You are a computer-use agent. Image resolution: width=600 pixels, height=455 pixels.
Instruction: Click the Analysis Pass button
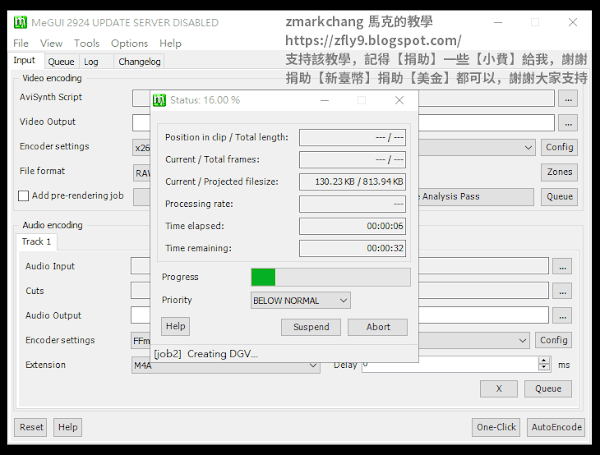tap(476, 197)
